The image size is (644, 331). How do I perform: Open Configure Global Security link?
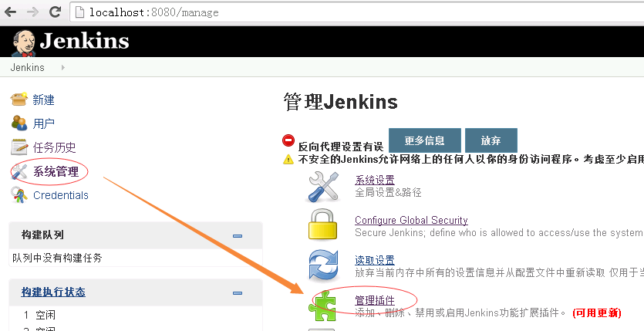(411, 220)
